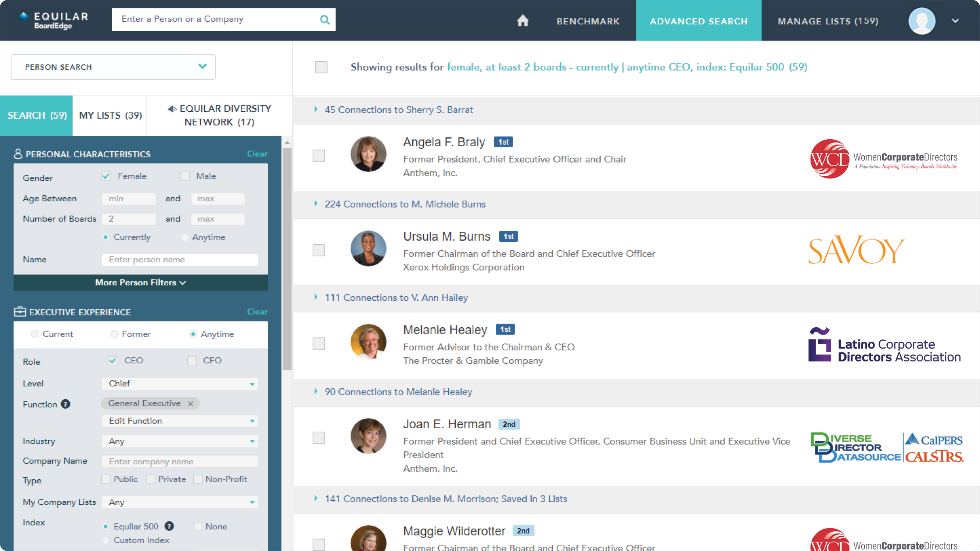Open the help icon next to Function
Viewport: 980px width, 551px height.
point(65,404)
